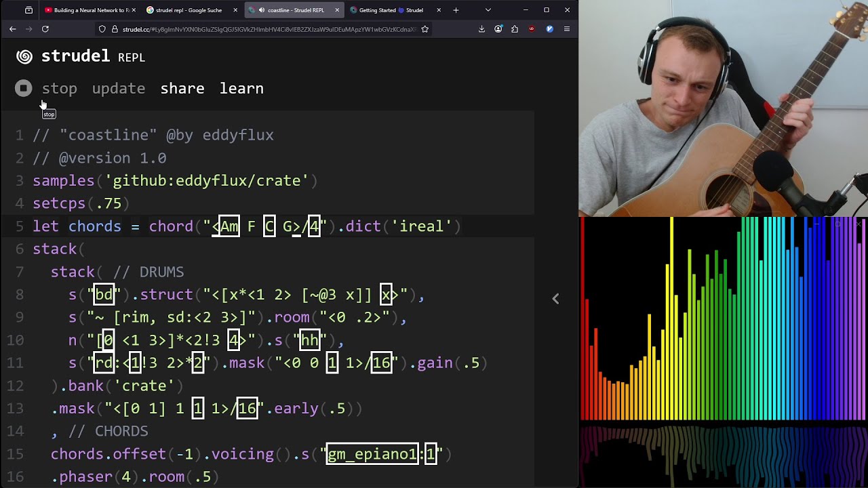Image resolution: width=868 pixels, height=488 pixels.
Task: Click the highlighted Am chord
Action: coord(229,226)
